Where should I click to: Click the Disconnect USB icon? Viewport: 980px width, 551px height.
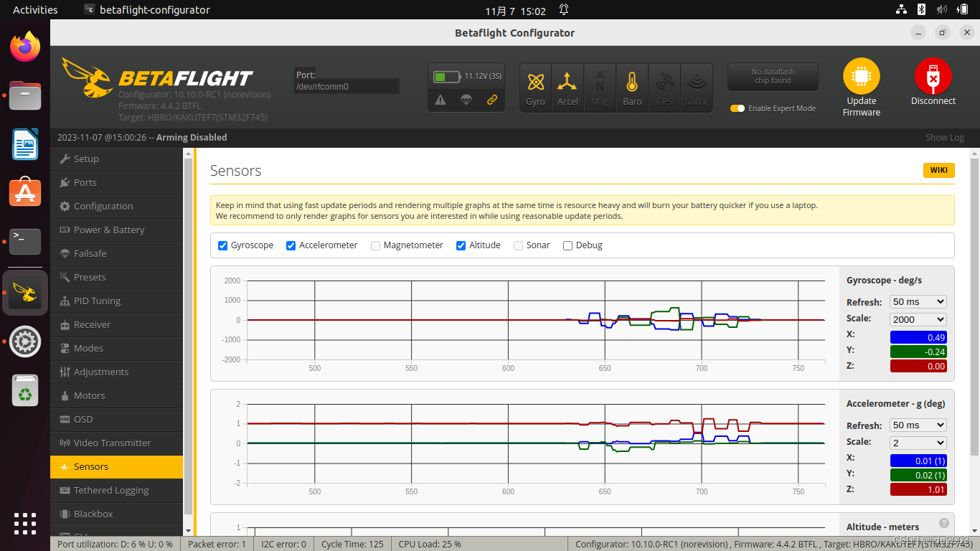pos(933,76)
